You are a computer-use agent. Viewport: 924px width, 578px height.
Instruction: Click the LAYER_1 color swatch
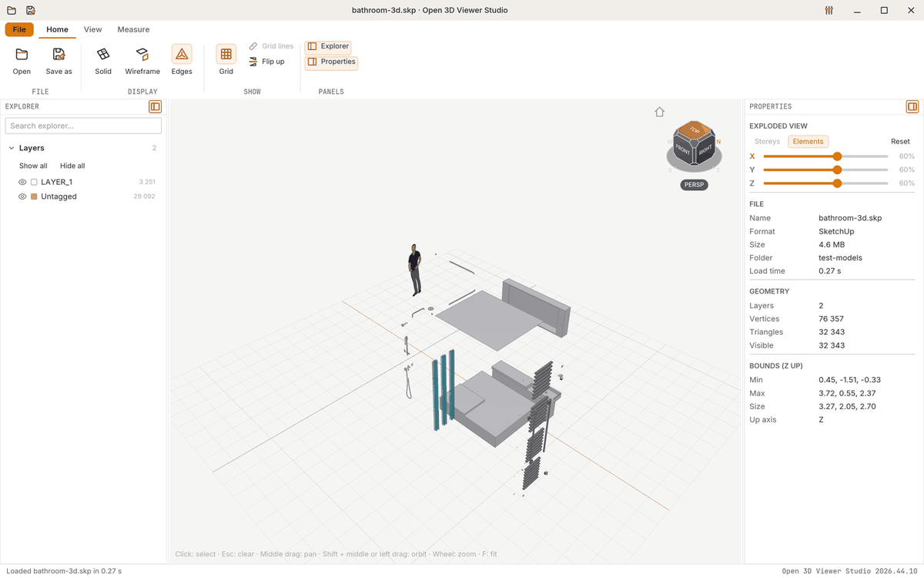[x=34, y=182]
